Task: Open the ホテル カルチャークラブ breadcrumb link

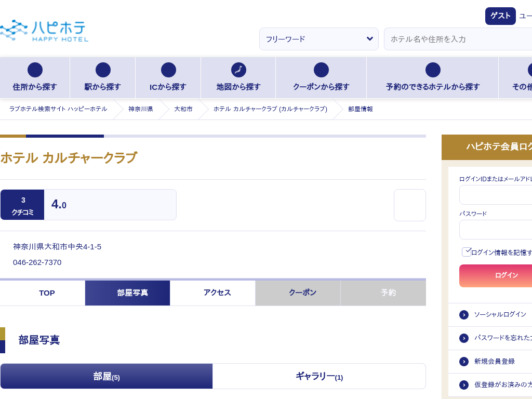Action: [x=270, y=109]
